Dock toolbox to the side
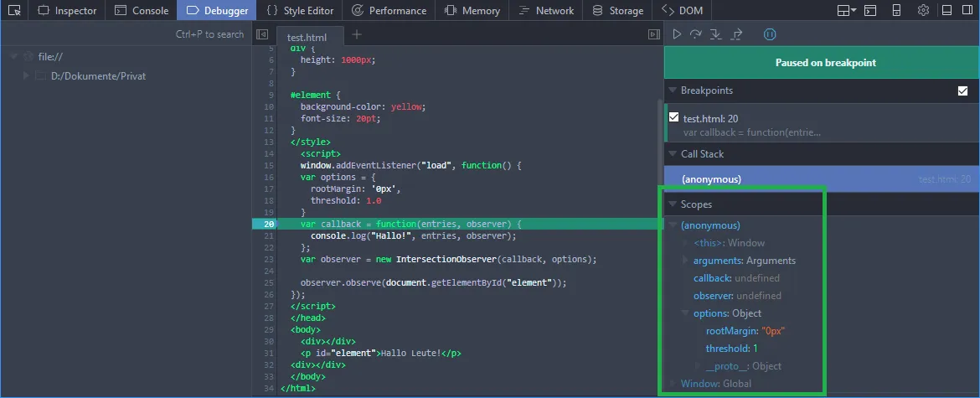The height and width of the screenshot is (398, 980). coord(967,11)
